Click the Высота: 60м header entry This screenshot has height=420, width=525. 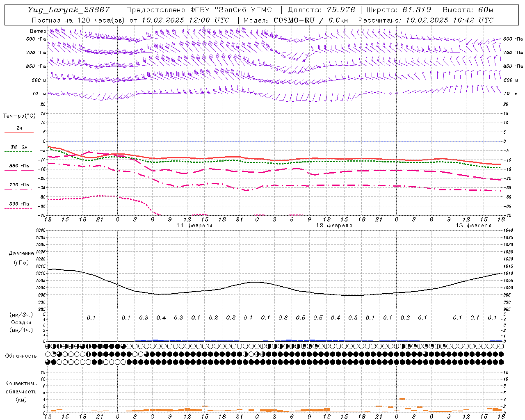pos(468,10)
